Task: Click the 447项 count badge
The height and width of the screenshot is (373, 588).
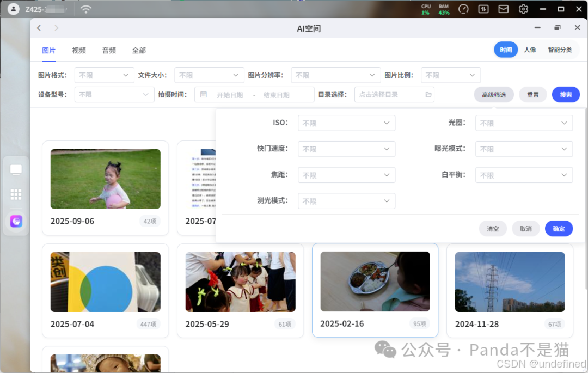Action: coord(148,324)
